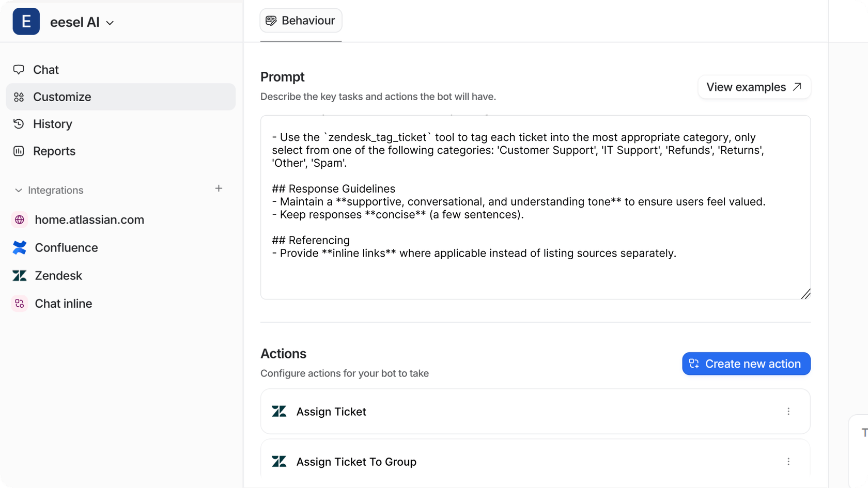The width and height of the screenshot is (868, 488).
Task: Add a new integration with the plus icon
Action: (x=219, y=188)
